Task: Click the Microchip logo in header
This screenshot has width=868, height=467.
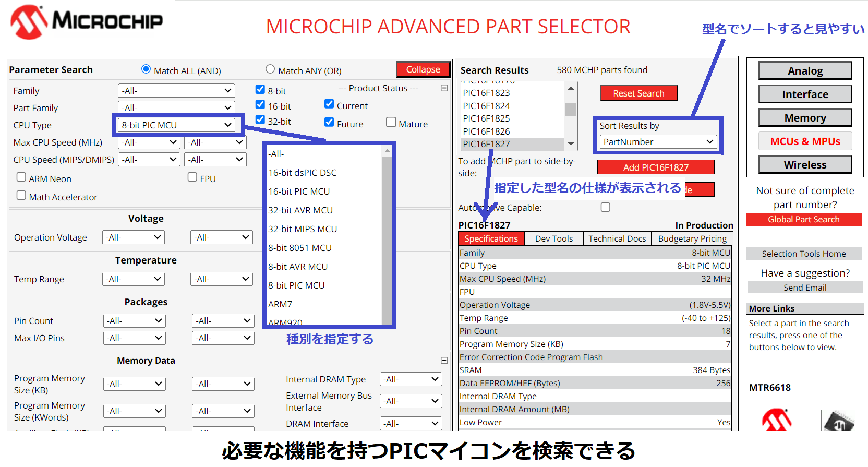Action: pyautogui.click(x=87, y=22)
